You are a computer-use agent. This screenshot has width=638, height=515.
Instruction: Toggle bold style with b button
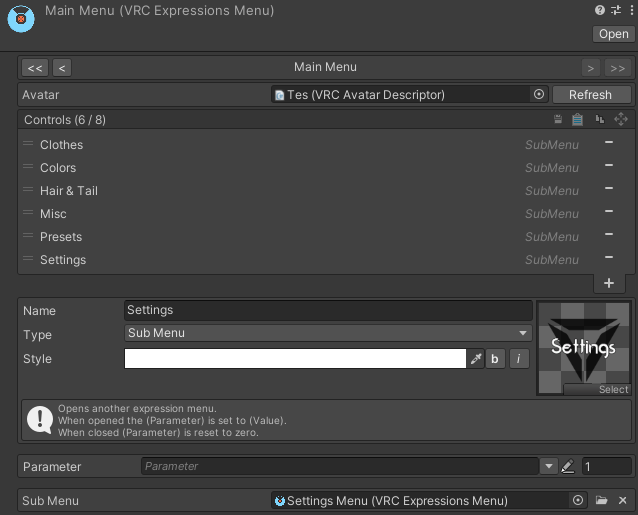[x=495, y=358]
